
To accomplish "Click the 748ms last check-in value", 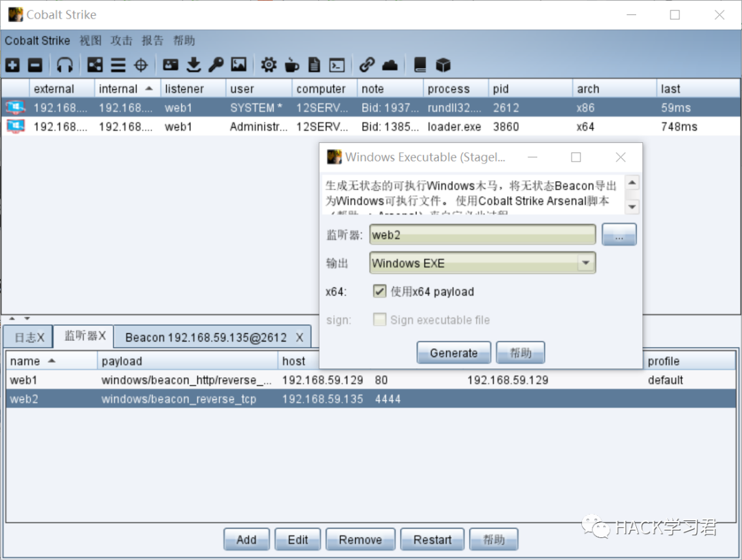I will point(679,126).
